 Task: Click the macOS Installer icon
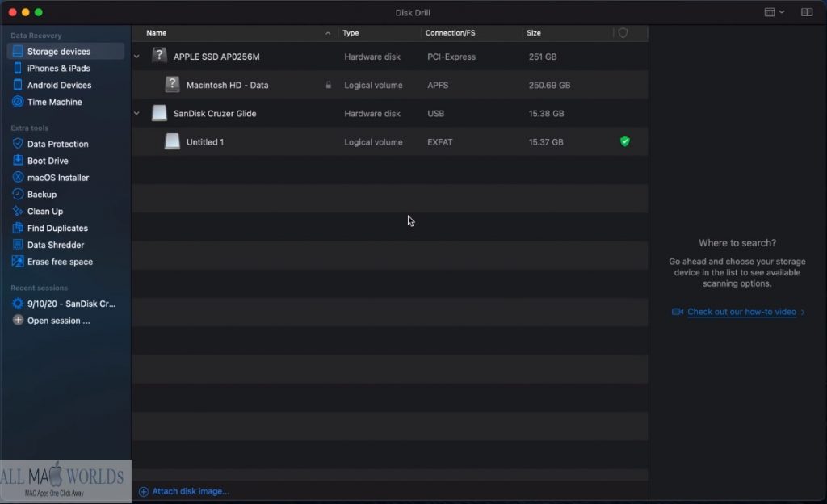click(x=18, y=177)
